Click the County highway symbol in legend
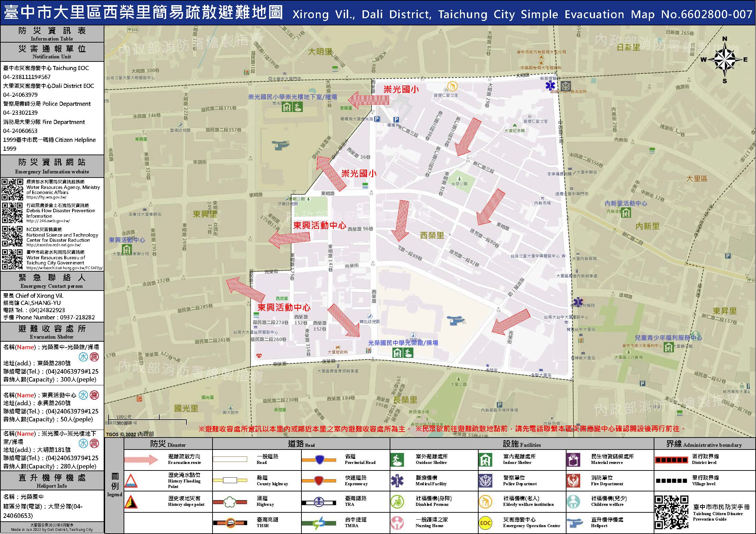 click(230, 480)
